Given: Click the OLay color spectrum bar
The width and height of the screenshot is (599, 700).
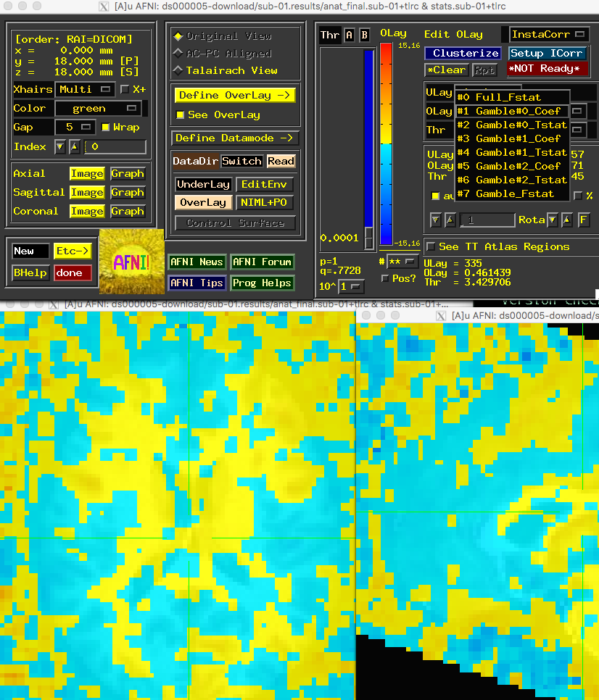Looking at the screenshot, I should point(386,143).
